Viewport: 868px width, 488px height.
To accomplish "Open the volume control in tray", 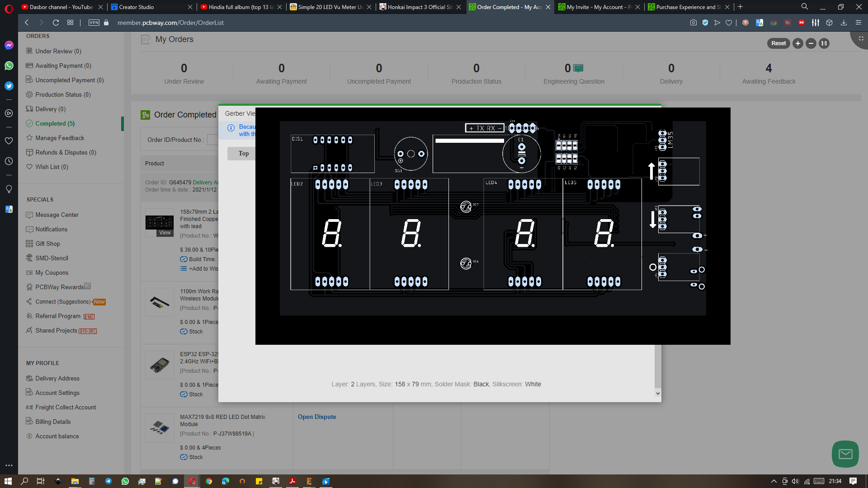I will tap(795, 481).
